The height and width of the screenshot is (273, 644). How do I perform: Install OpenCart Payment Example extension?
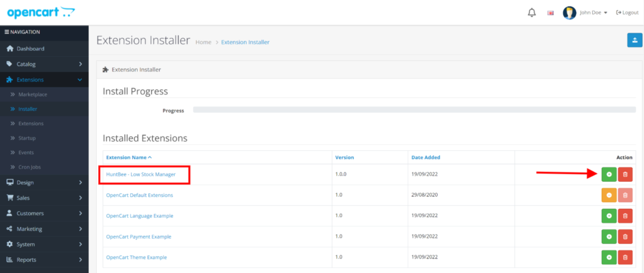point(609,237)
